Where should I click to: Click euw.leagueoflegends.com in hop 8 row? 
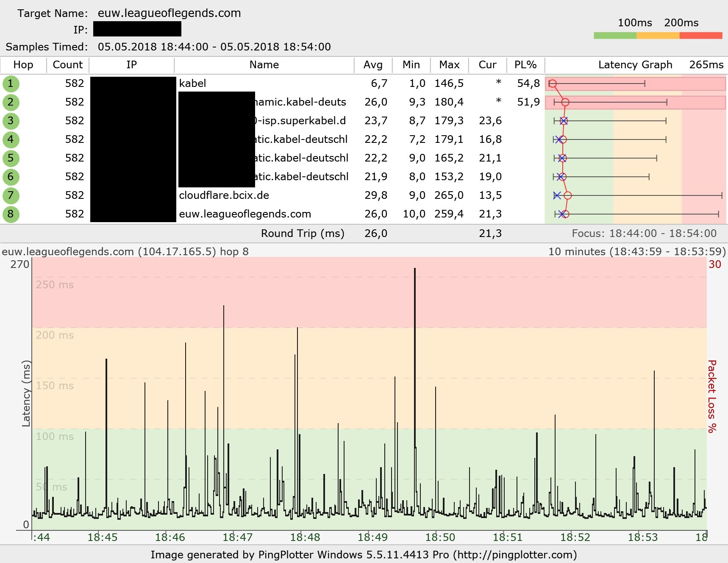point(245,214)
